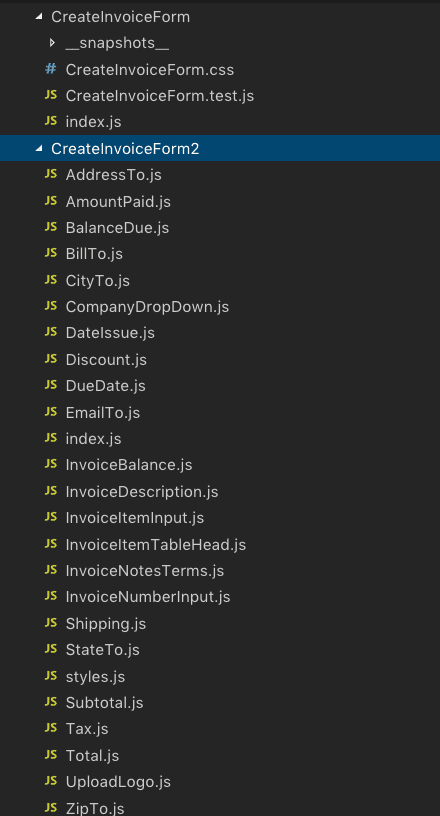Select DueDate.js in the explorer
This screenshot has width=440, height=816.
tap(106, 386)
